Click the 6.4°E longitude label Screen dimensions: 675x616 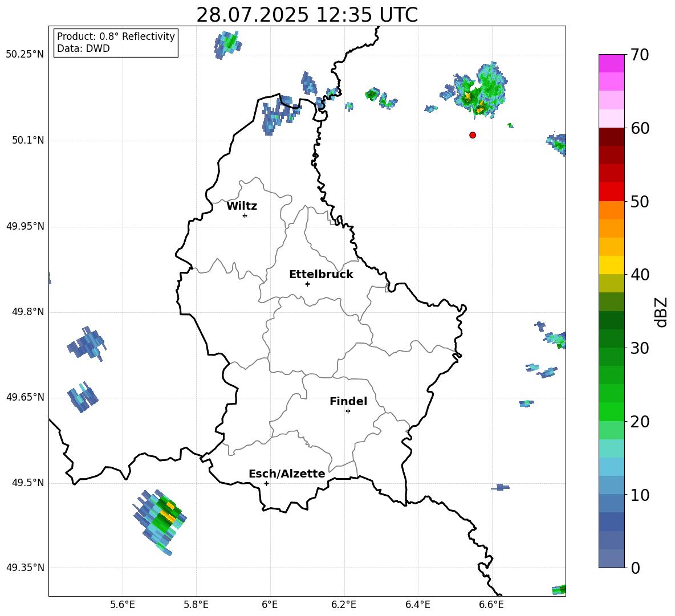point(417,605)
